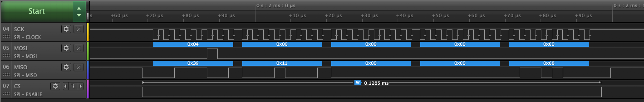
Task: Click the 0.1285 ms width measurement marker
Action: pos(358,82)
